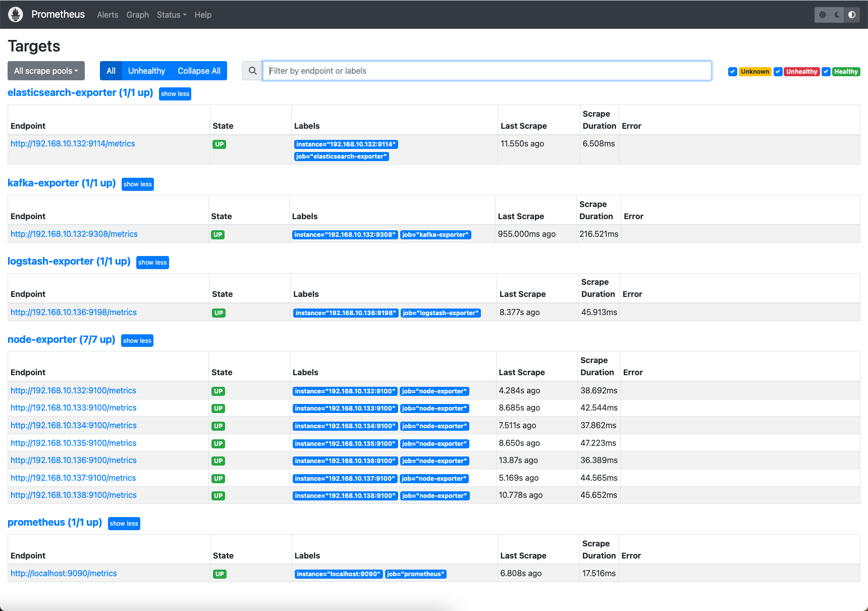
Task: Open endpoint 192.168.10.135:9100/metrics link
Action: 74,443
